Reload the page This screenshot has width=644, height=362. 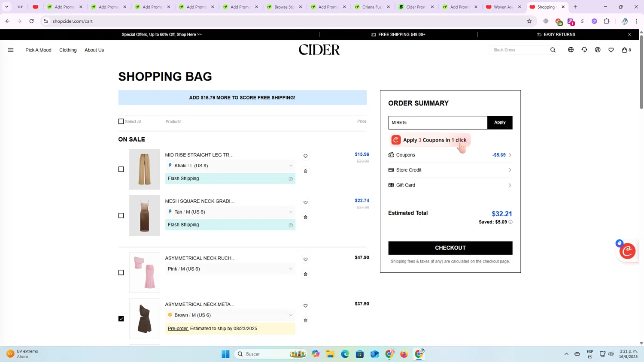31,21
